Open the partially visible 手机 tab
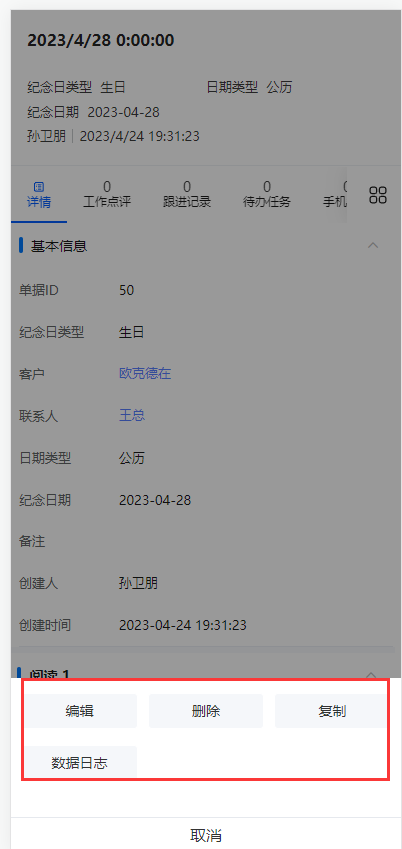The width and height of the screenshot is (402, 849). coord(335,195)
